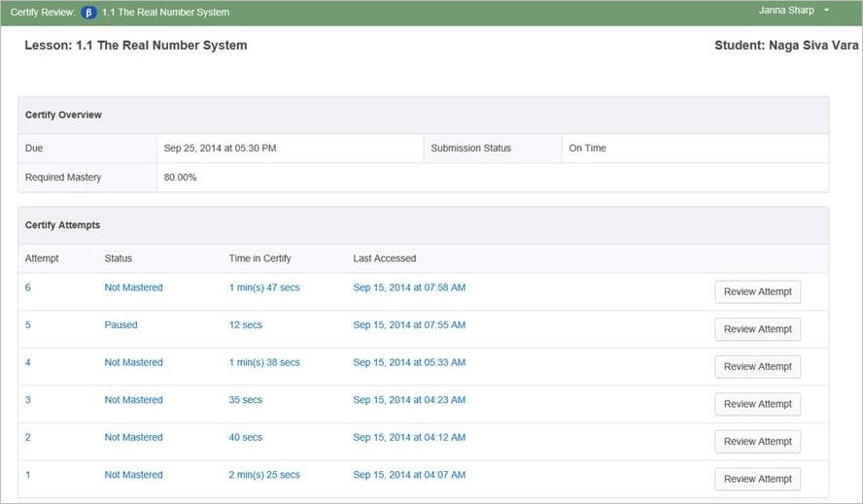Select Review Attempt for attempt 2

[x=758, y=442]
